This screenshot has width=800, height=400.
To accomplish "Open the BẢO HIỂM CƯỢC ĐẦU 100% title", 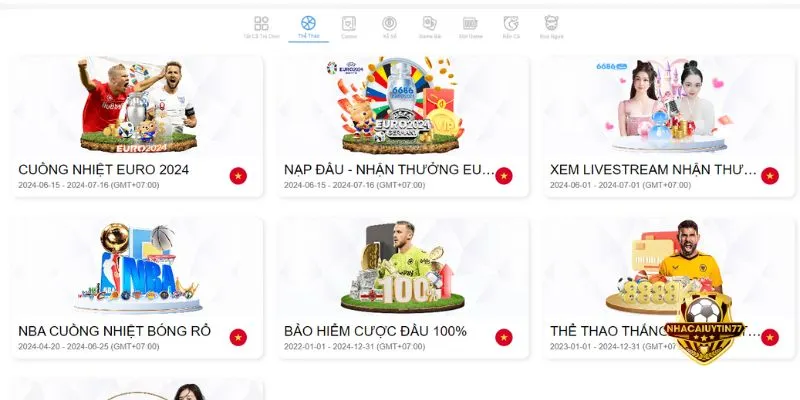I will coord(376,331).
